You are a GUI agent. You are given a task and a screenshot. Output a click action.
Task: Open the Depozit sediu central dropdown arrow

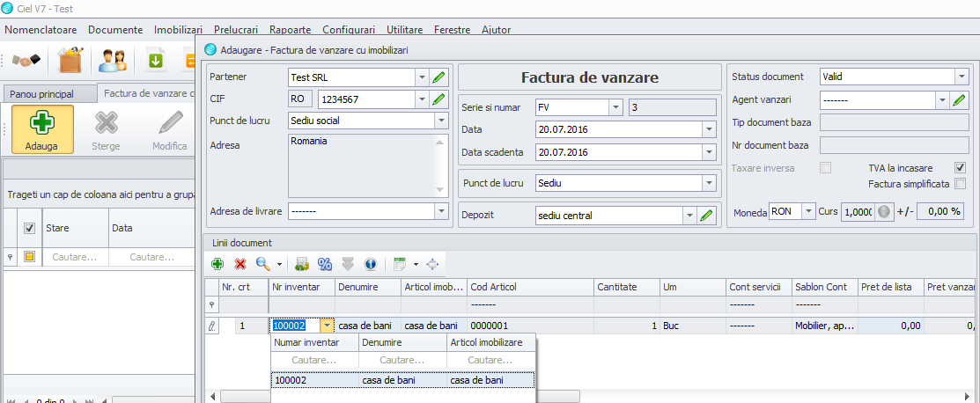tap(690, 216)
